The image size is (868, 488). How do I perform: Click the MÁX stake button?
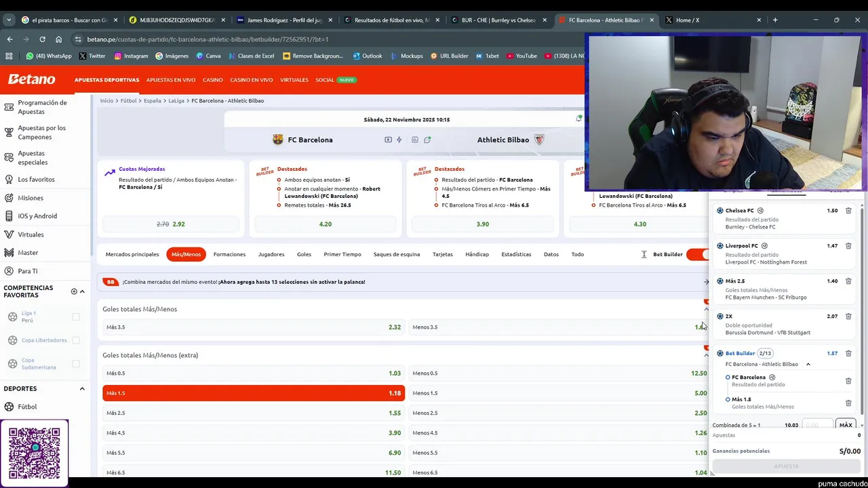click(x=846, y=425)
